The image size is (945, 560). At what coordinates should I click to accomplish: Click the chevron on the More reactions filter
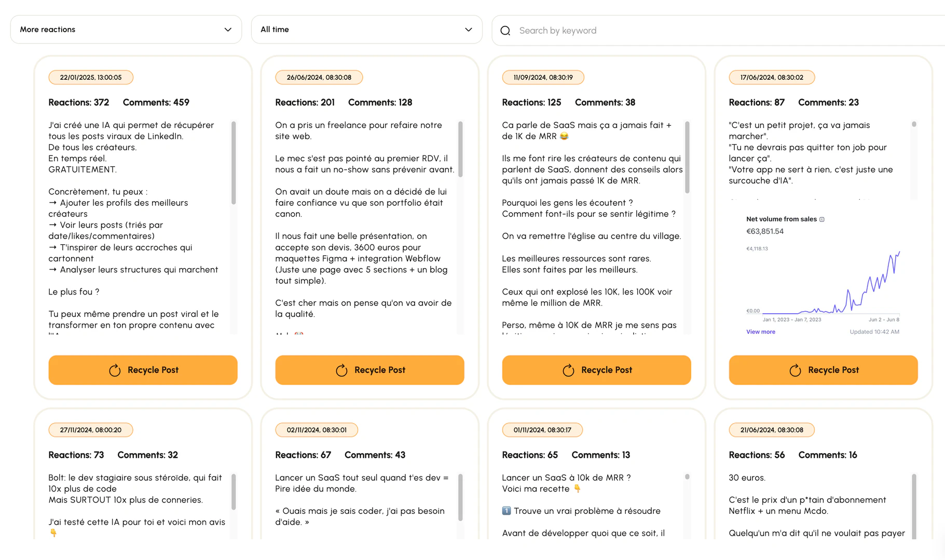(x=228, y=30)
